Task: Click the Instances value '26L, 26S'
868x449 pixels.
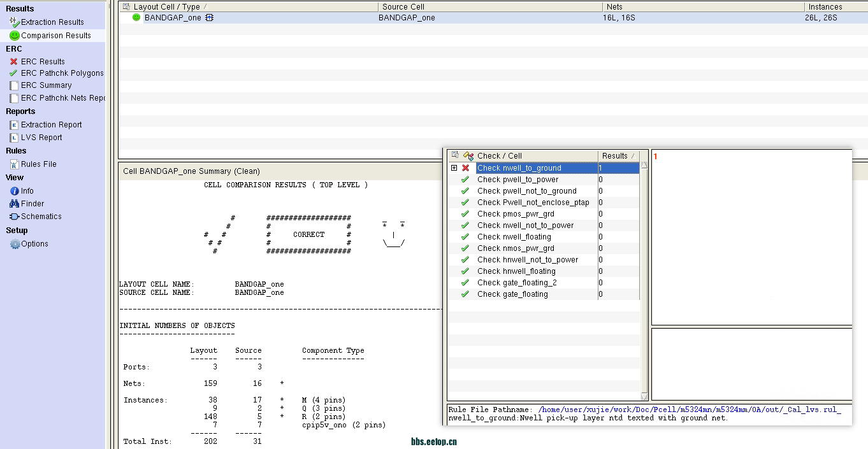Action: point(821,18)
